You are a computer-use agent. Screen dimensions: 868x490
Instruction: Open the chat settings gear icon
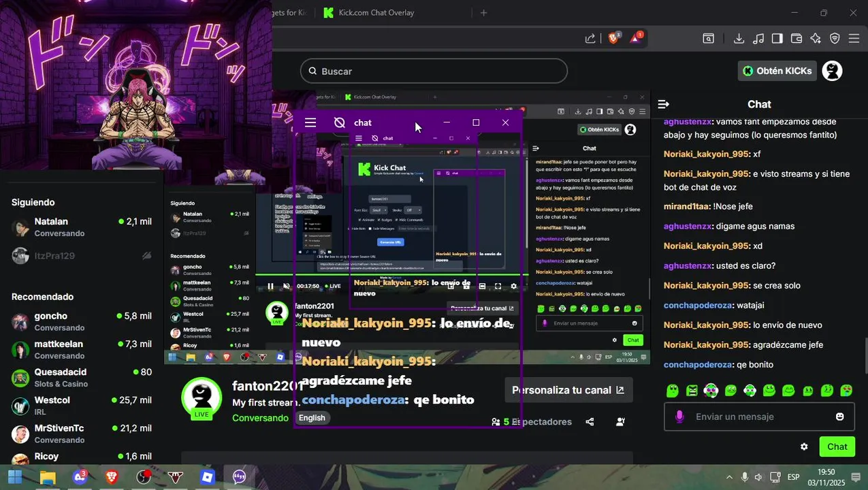tap(804, 446)
